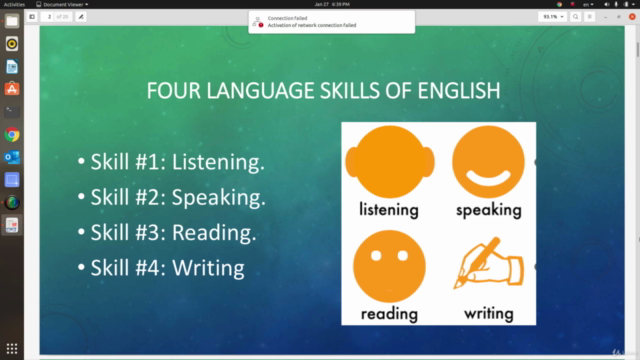Click the volume speaker icon in top bar
This screenshot has width=640, height=360.
[606, 4]
